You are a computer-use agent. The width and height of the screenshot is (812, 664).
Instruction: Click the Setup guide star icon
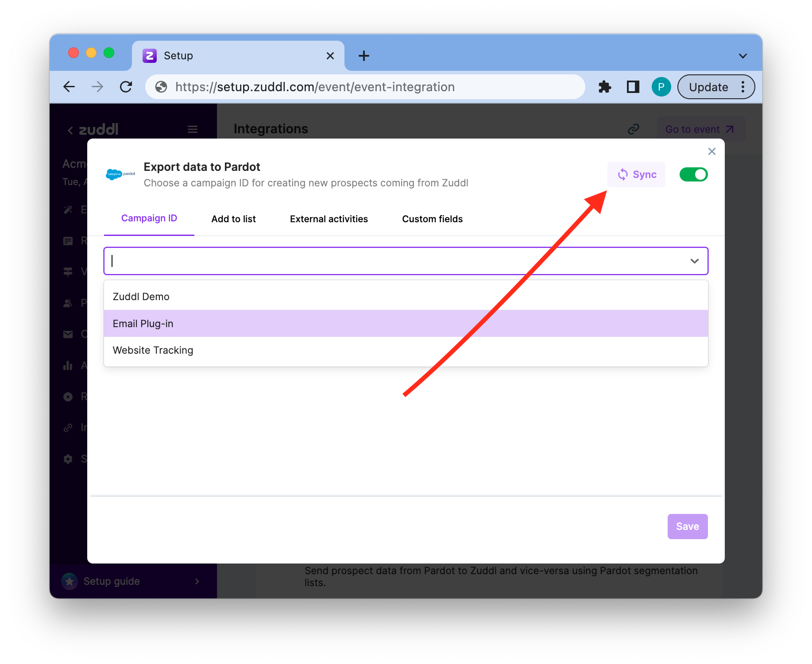pos(70,581)
